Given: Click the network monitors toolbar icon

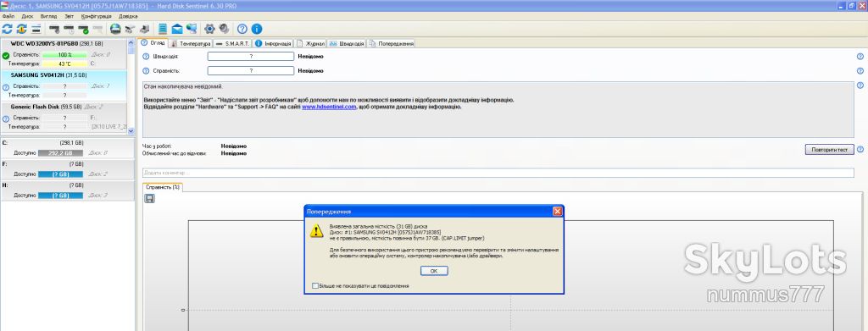Looking at the screenshot, I should coord(192,29).
